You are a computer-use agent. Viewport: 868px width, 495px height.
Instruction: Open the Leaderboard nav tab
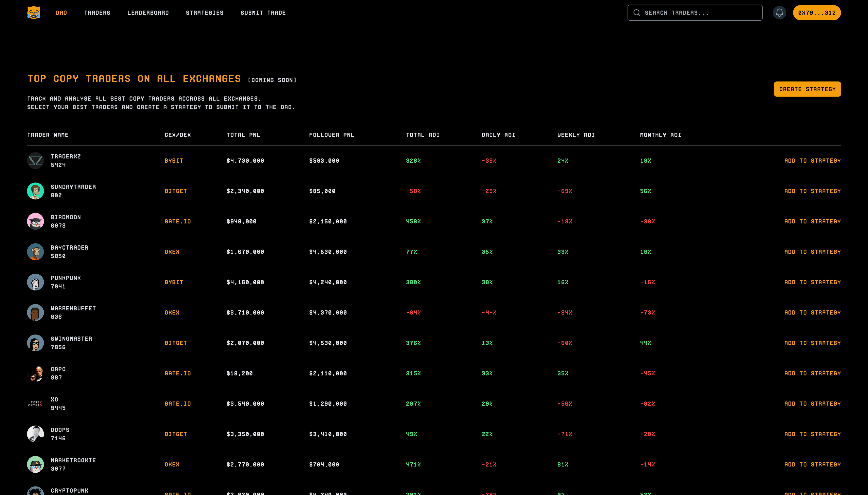pos(148,13)
